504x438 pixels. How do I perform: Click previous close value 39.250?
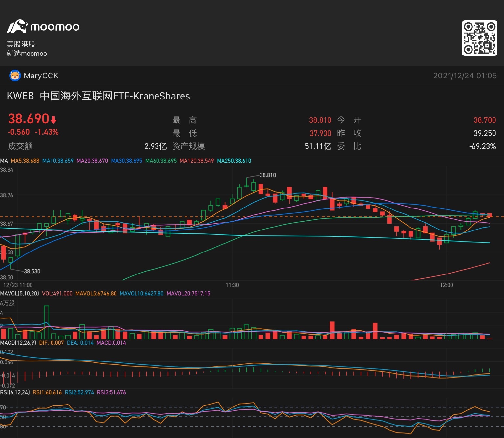coord(485,133)
